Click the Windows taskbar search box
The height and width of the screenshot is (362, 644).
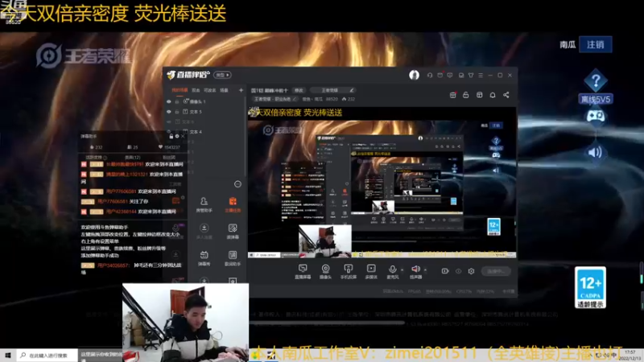point(47,355)
